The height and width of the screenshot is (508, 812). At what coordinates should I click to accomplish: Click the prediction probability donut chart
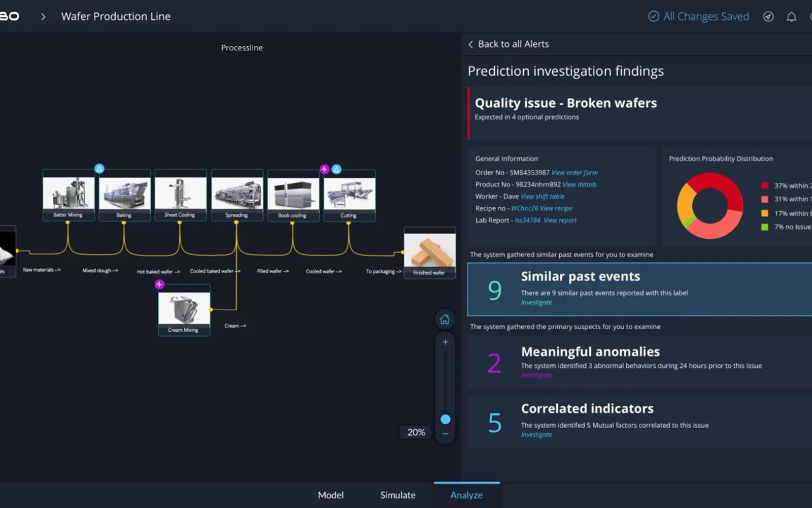[x=710, y=206]
